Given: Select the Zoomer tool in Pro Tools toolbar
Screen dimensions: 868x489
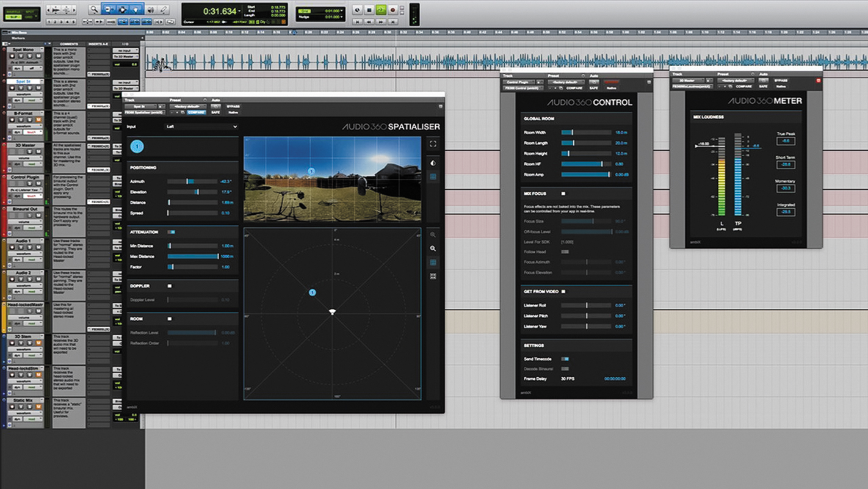Looking at the screenshot, I should point(94,9).
